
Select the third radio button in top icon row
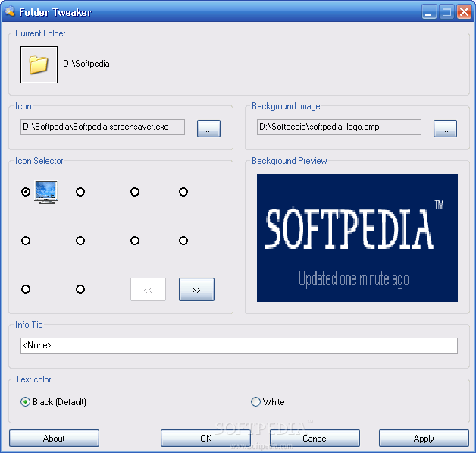pos(135,192)
